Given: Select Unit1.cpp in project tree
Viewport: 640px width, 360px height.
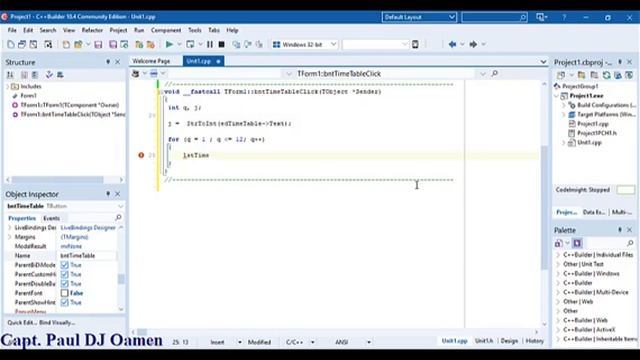Looking at the screenshot, I should 589,142.
